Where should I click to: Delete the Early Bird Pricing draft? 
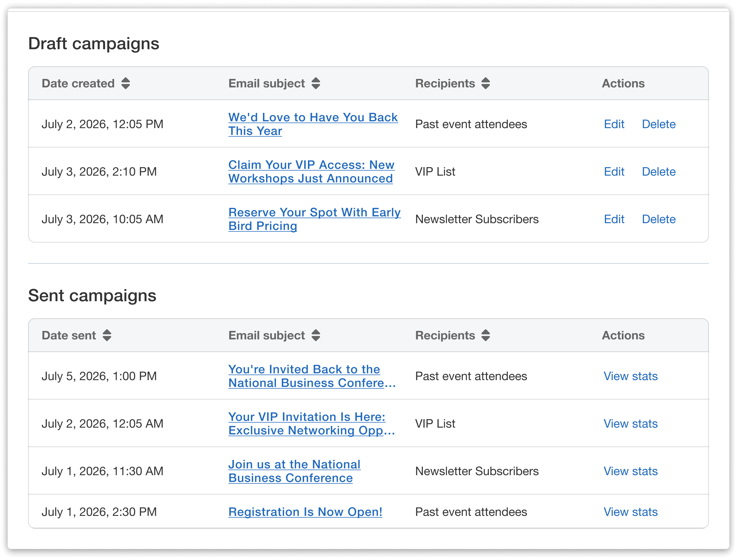pyautogui.click(x=659, y=219)
